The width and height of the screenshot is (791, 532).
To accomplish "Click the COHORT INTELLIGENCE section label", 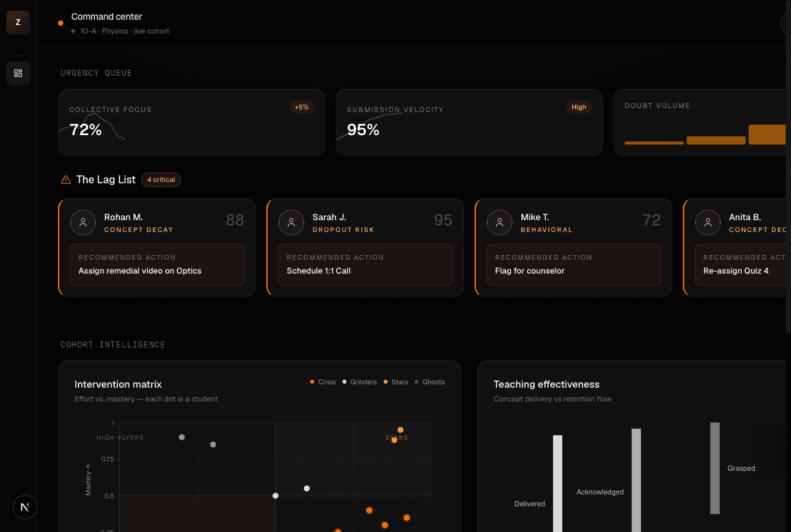I will [x=113, y=345].
